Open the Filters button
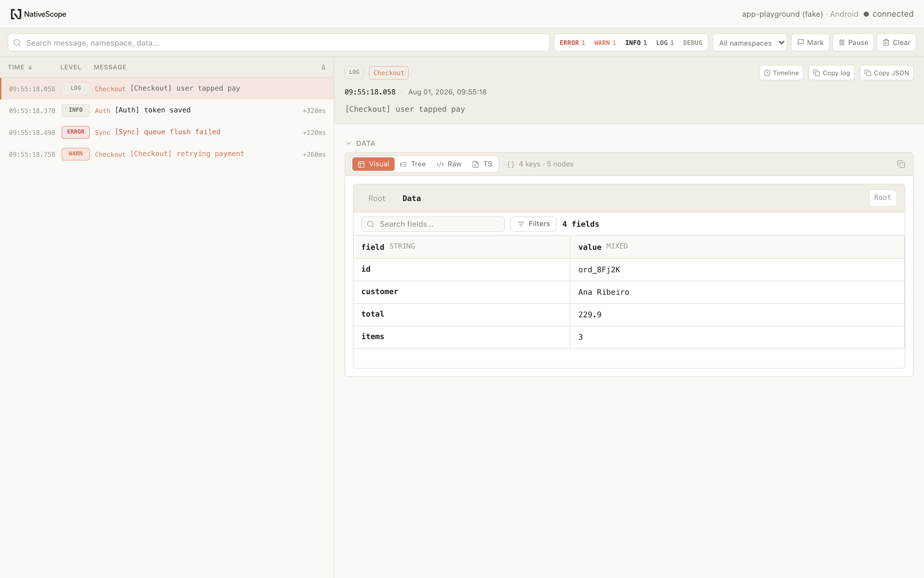The image size is (924, 578). [534, 224]
